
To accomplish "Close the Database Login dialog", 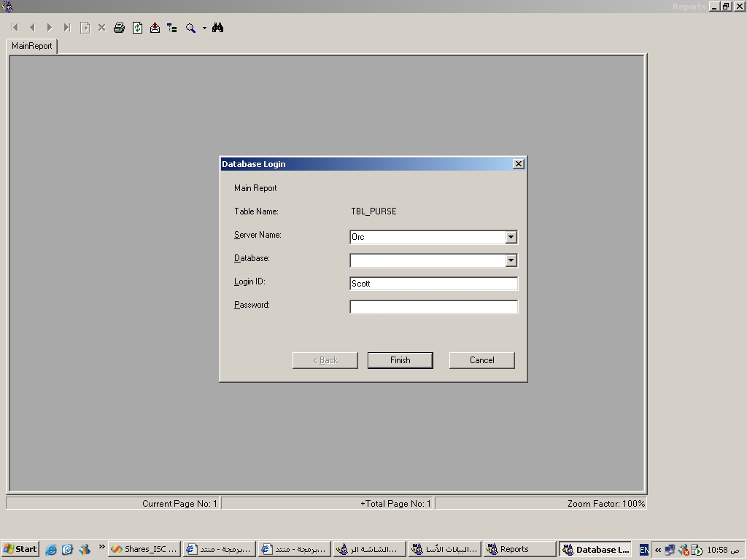I will (x=519, y=164).
